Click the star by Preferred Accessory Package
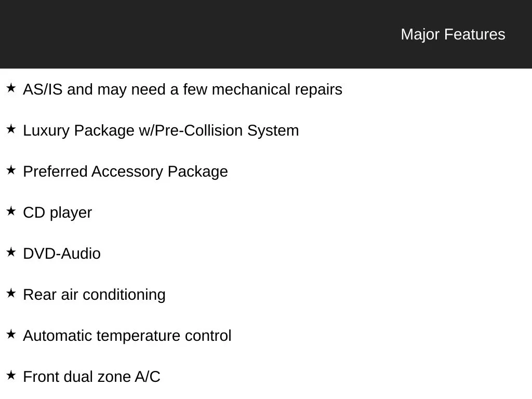Image resolution: width=532 pixels, height=399 pixels. pyautogui.click(x=11, y=170)
